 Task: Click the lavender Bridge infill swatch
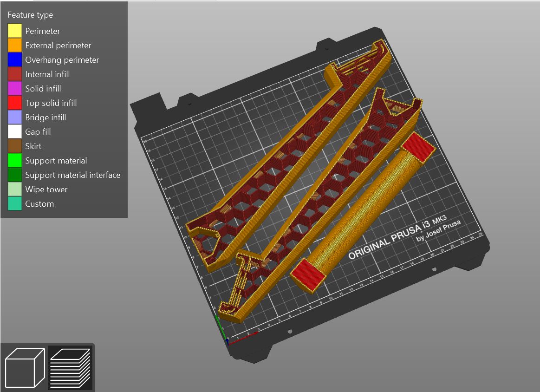tap(15, 118)
